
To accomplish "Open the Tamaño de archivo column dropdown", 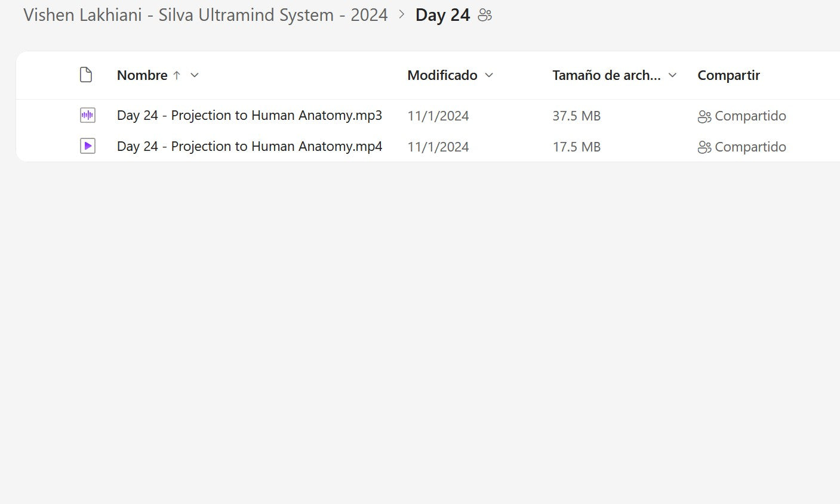I will 673,75.
